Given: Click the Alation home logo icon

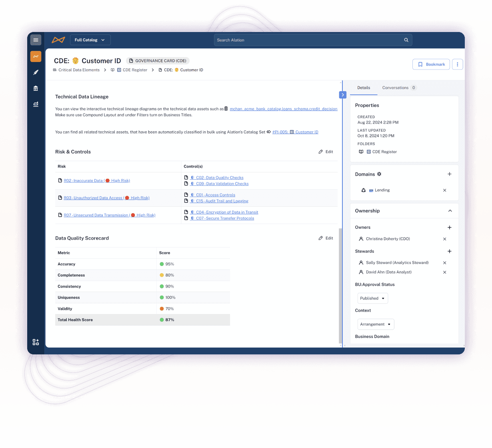Looking at the screenshot, I should pos(58,40).
